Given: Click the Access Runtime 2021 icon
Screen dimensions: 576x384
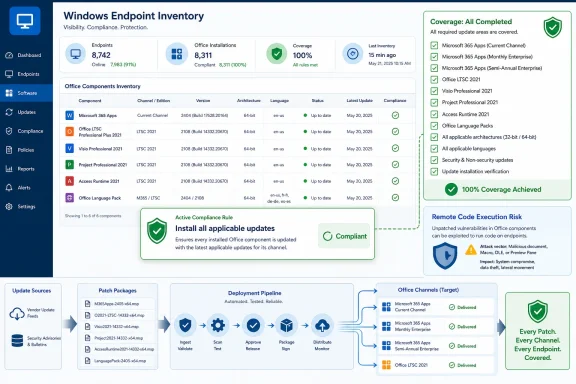Looking at the screenshot, I should pos(69,181).
